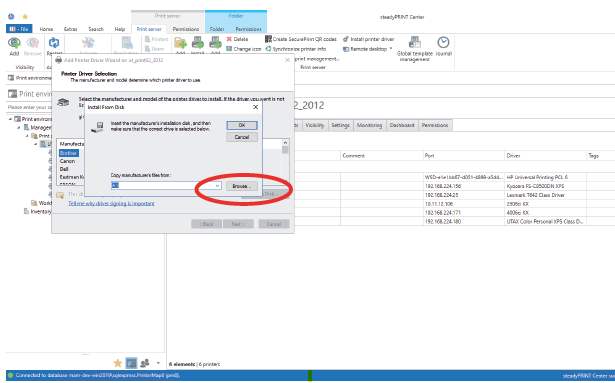
Task: Open the driver signing importance link
Action: [x=111, y=203]
